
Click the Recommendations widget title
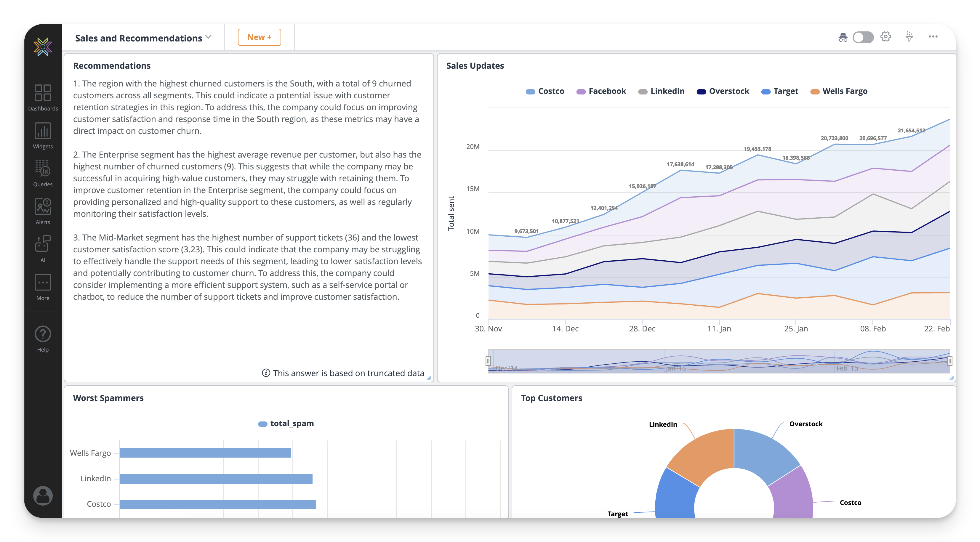pyautogui.click(x=112, y=65)
